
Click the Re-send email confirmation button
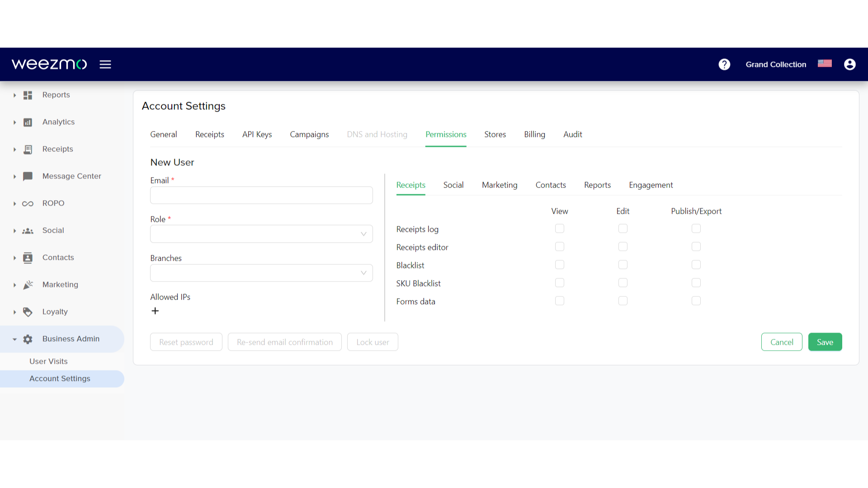(x=285, y=342)
